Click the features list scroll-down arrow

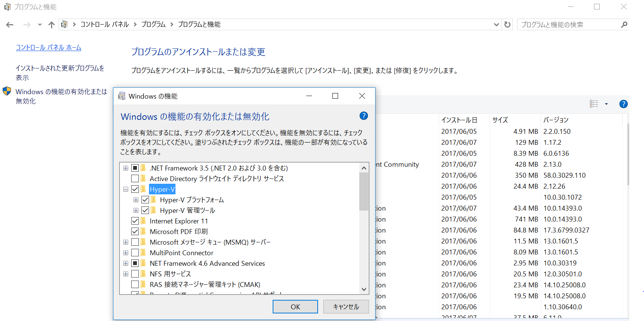[364, 289]
